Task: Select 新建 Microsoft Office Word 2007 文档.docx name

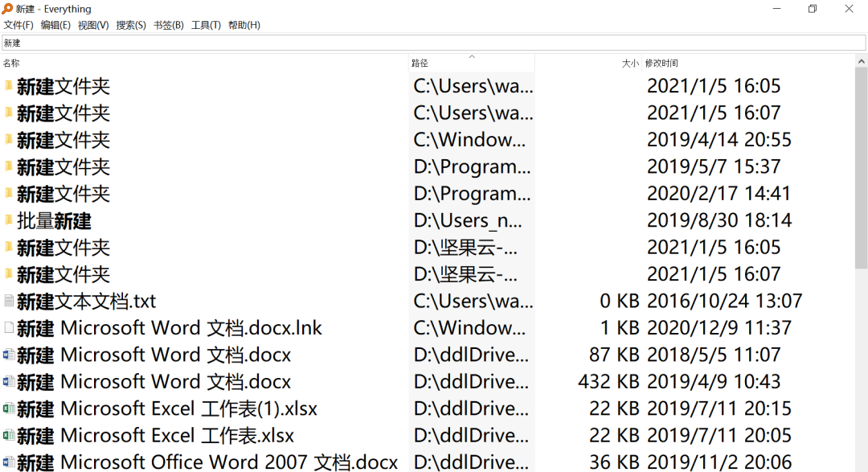Action: pos(207,462)
